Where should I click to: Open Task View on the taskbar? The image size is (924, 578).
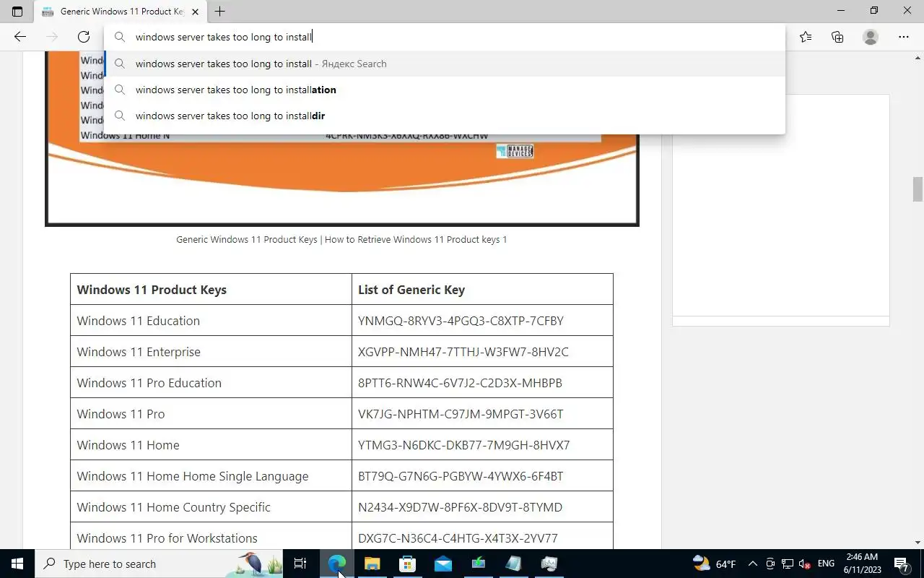click(300, 564)
